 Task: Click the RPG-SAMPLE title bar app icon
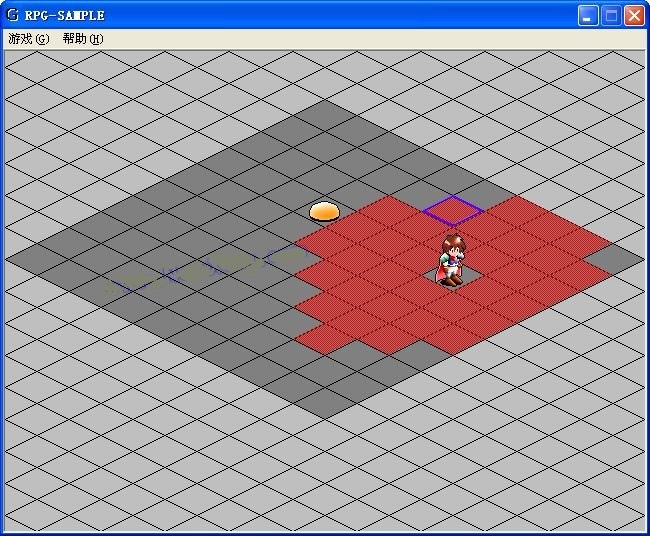12,15
